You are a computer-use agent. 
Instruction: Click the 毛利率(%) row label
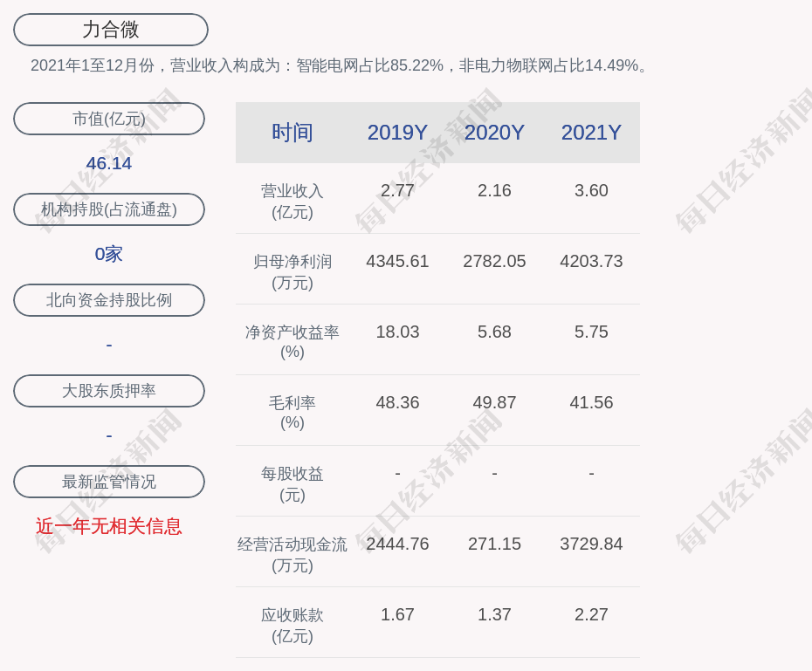click(x=292, y=413)
